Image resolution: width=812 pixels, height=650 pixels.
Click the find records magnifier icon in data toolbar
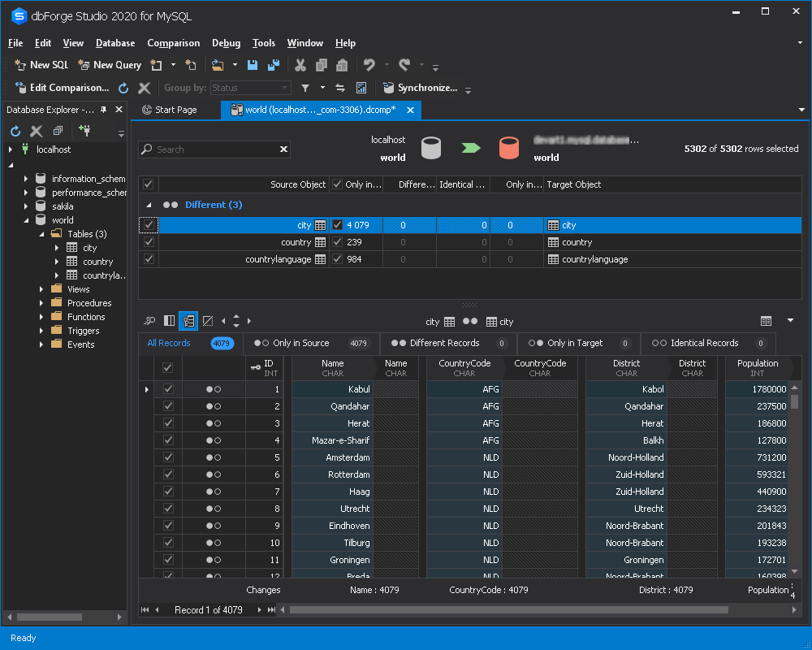pos(149,322)
